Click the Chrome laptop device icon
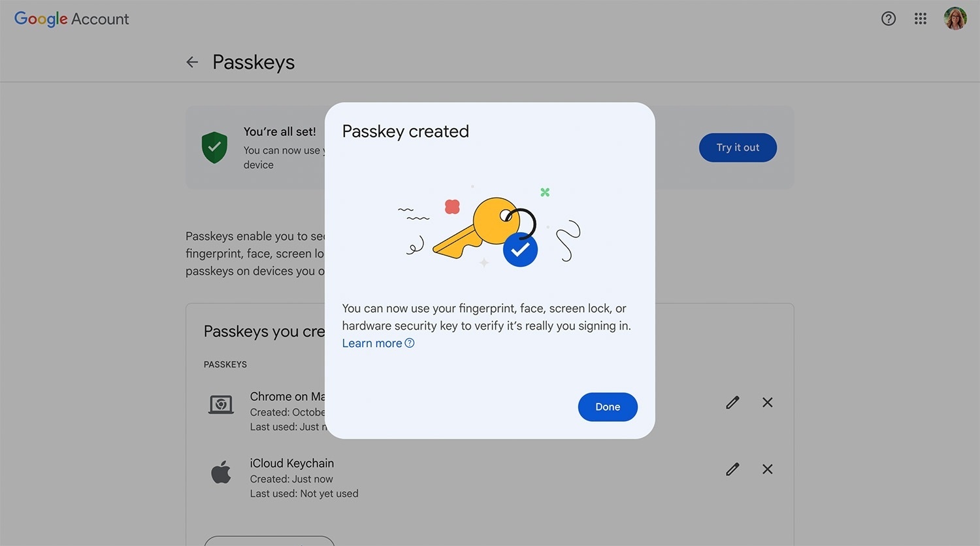Screen dimensions: 980x546 (x=221, y=405)
